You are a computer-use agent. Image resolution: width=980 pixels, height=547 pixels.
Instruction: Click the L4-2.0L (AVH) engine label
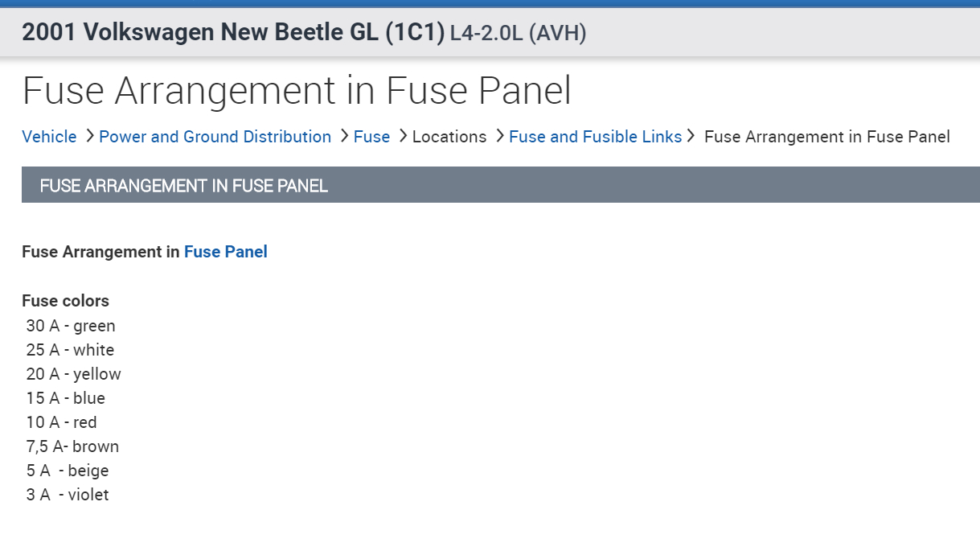[518, 34]
